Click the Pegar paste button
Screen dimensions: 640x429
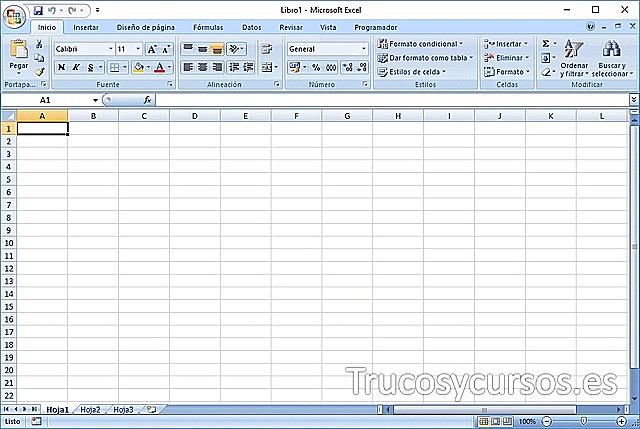point(19,57)
